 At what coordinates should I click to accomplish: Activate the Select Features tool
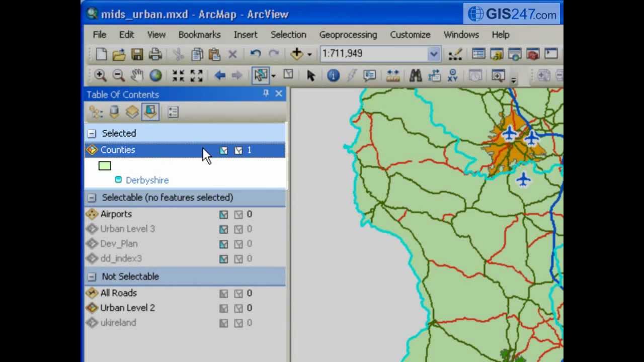(261, 75)
